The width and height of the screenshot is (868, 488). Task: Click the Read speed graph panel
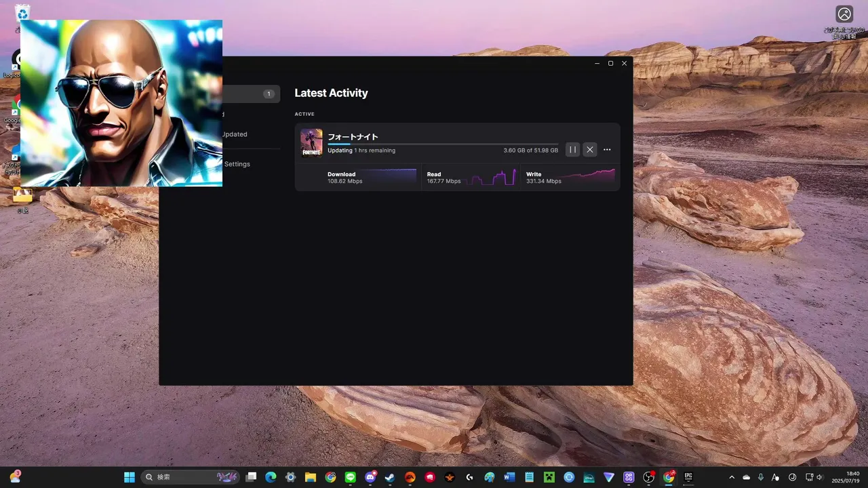click(471, 178)
